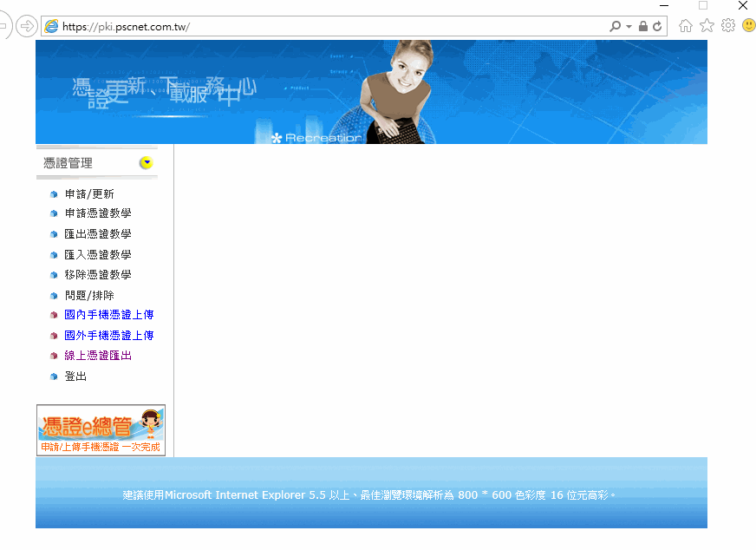This screenshot has width=756, height=550.
Task: Open favorites with the star icon
Action: [x=707, y=26]
